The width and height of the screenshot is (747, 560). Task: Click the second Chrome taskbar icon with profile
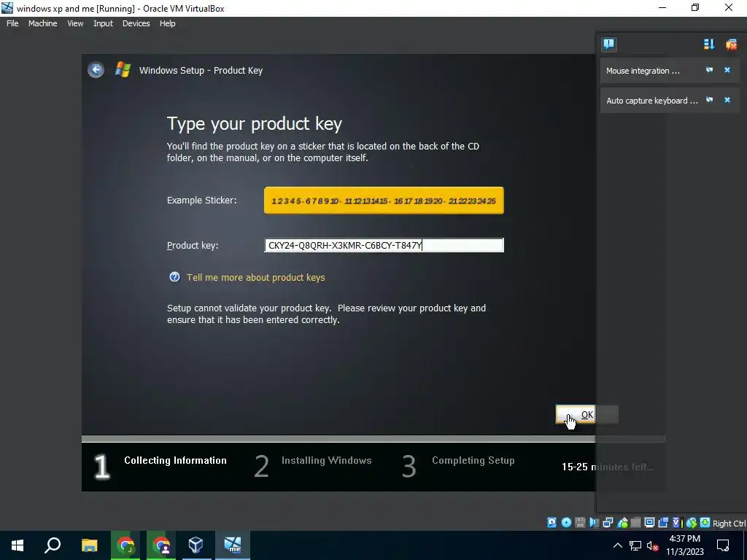click(x=161, y=545)
